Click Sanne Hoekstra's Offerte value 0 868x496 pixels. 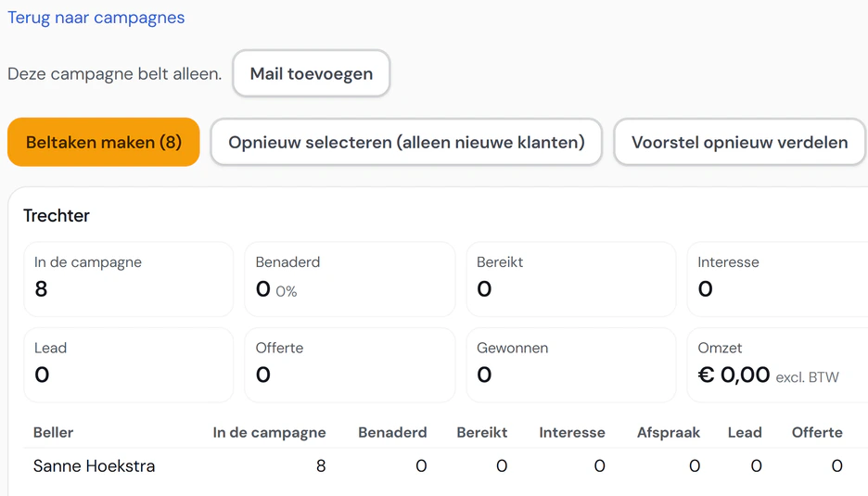(837, 466)
